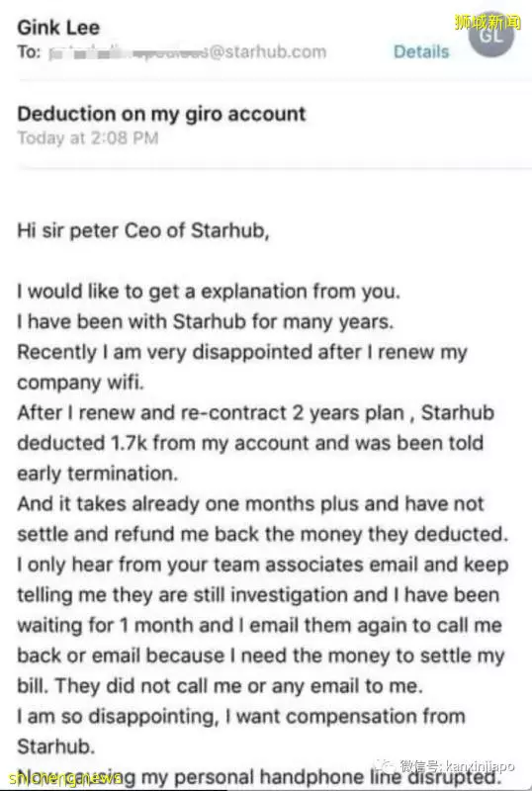The width and height of the screenshot is (532, 791).
Task: Tap the starhub.com recipient email address
Action: coord(188,51)
